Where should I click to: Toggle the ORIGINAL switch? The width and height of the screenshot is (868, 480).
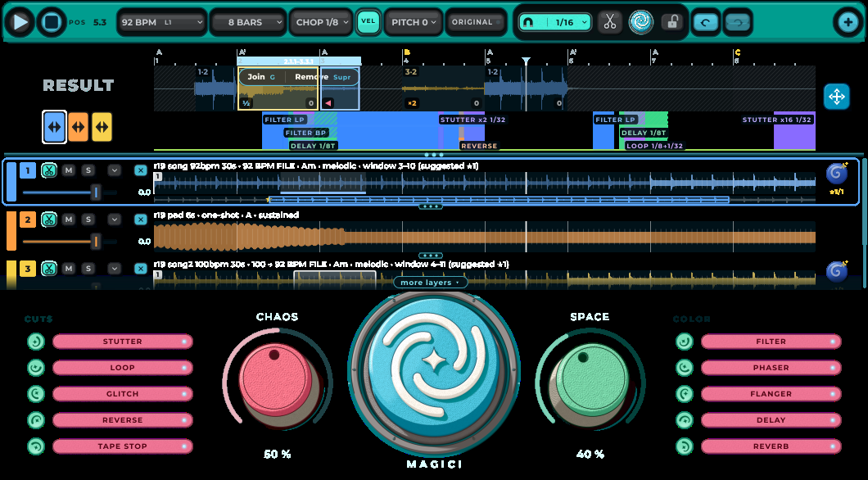(x=476, y=22)
